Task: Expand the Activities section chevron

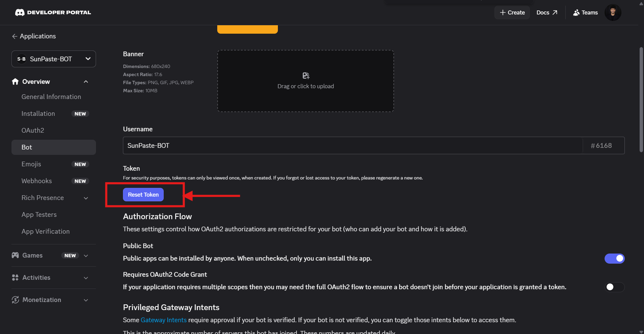Action: point(86,278)
